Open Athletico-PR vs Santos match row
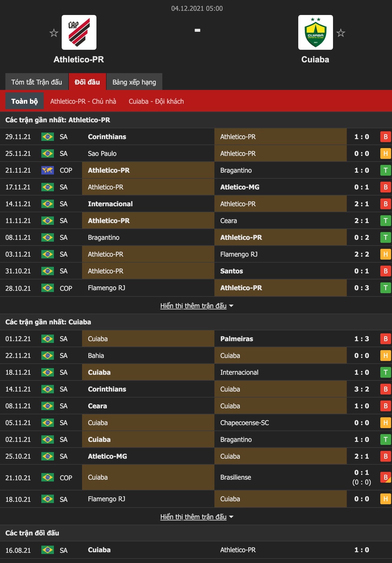392x563 pixels. click(x=196, y=271)
